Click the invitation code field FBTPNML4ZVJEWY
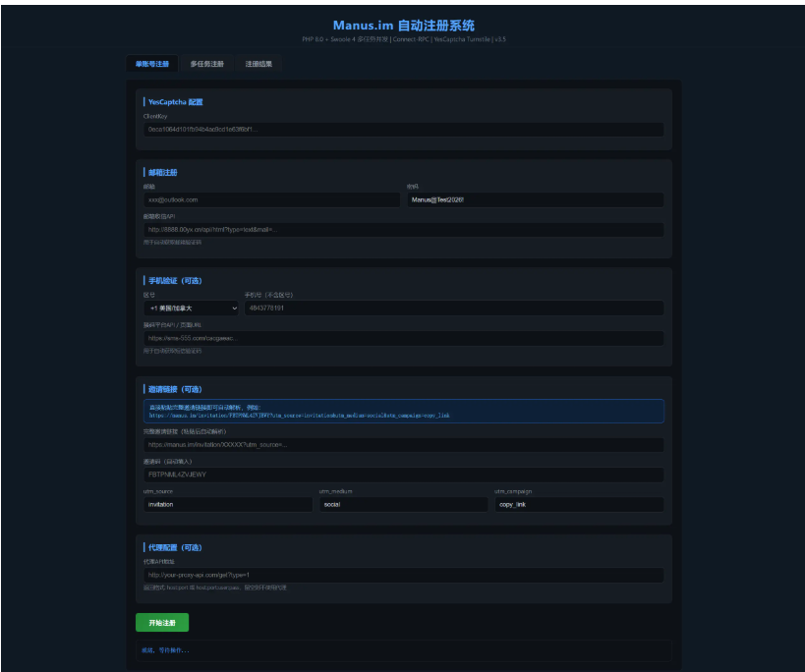Image resolution: width=805 pixels, height=672 pixels. (x=404, y=475)
